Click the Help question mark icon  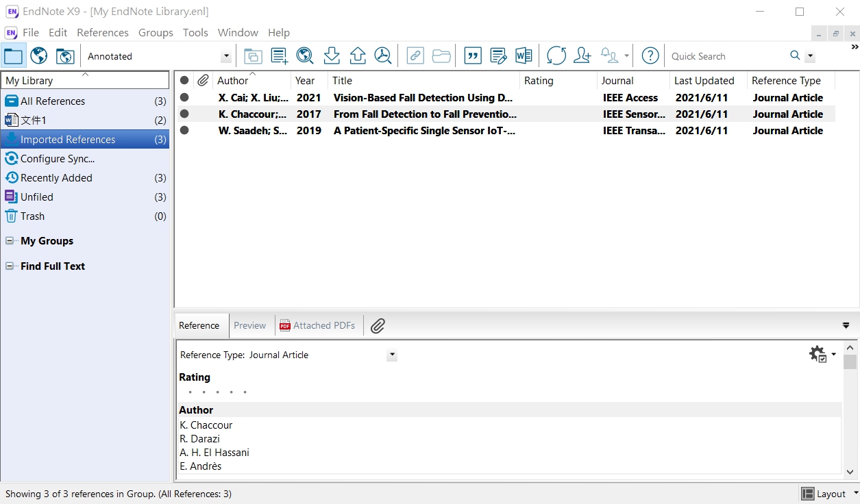(650, 56)
